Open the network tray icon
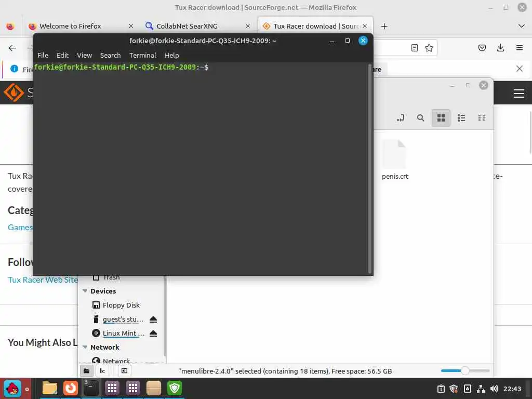 click(x=481, y=389)
